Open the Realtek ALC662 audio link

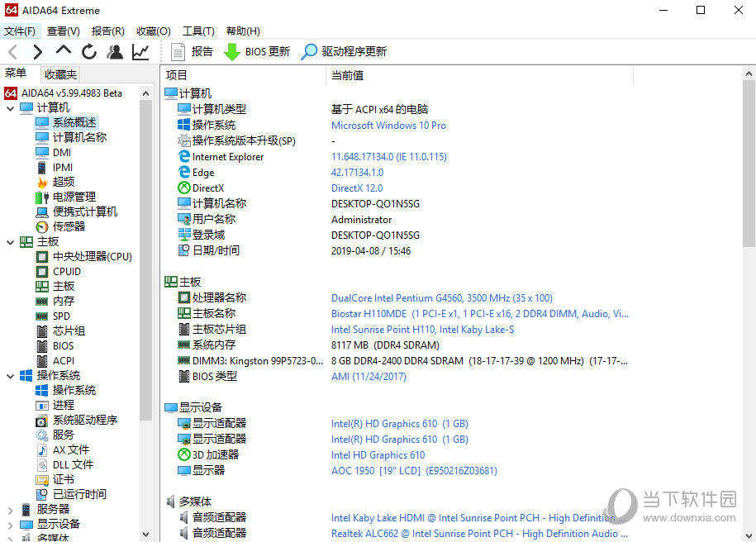tap(479, 534)
